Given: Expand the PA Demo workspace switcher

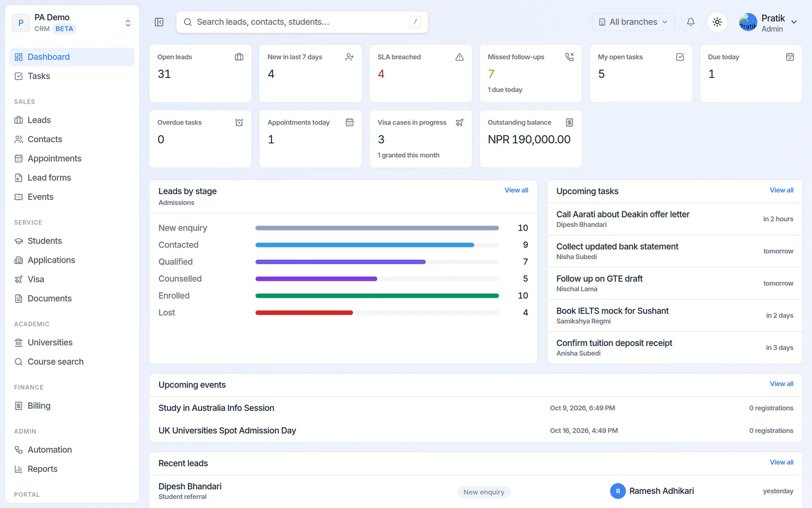Looking at the screenshot, I should point(128,23).
